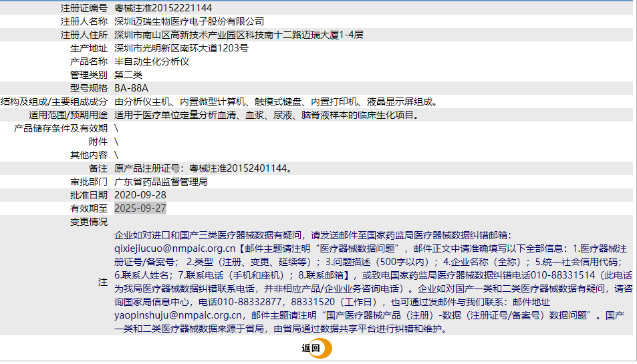Click the 管理类别 field label

click(x=88, y=75)
